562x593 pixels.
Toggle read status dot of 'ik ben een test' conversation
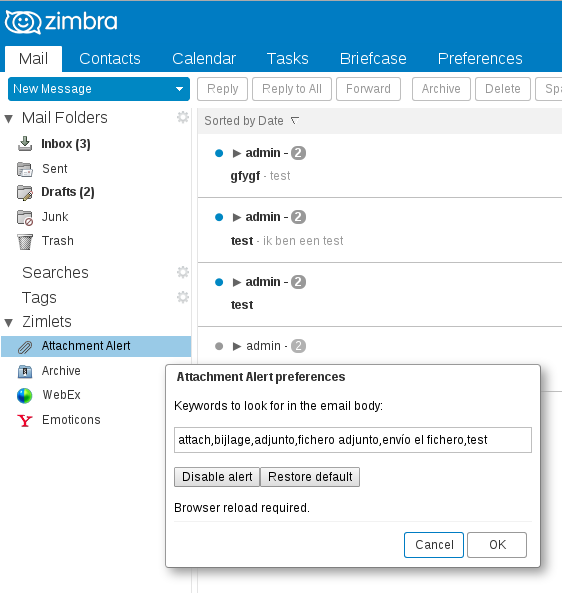[x=219, y=217]
